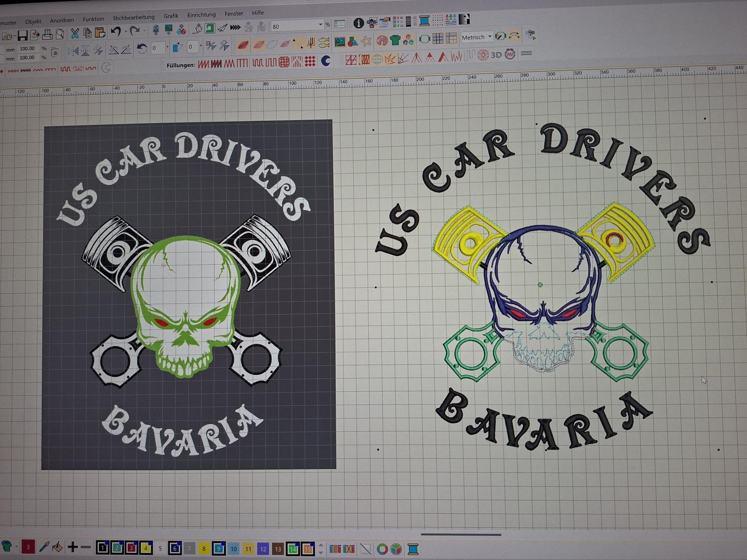Click the rotation angle input field
The width and height of the screenshot is (747, 560).
(x=158, y=48)
